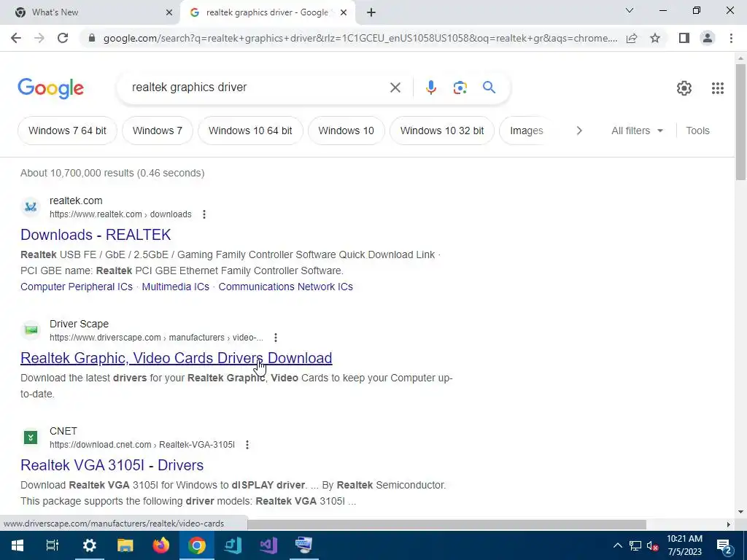747x560 pixels.
Task: Apply the Windows 10 filter chip
Action: (x=346, y=131)
